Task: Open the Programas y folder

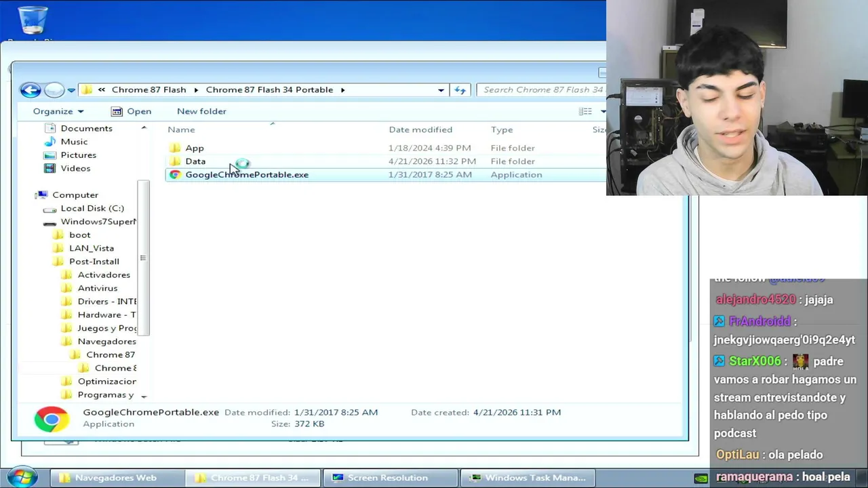Action: [x=105, y=394]
